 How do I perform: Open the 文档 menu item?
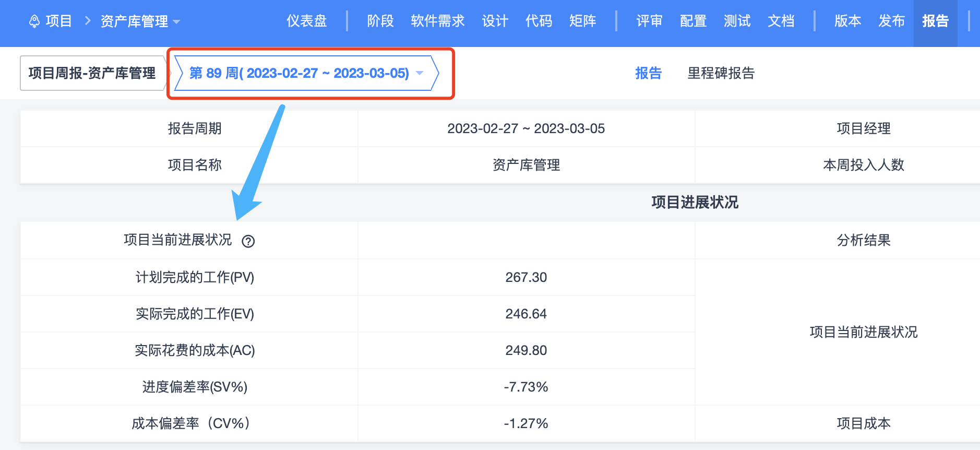[x=781, y=21]
